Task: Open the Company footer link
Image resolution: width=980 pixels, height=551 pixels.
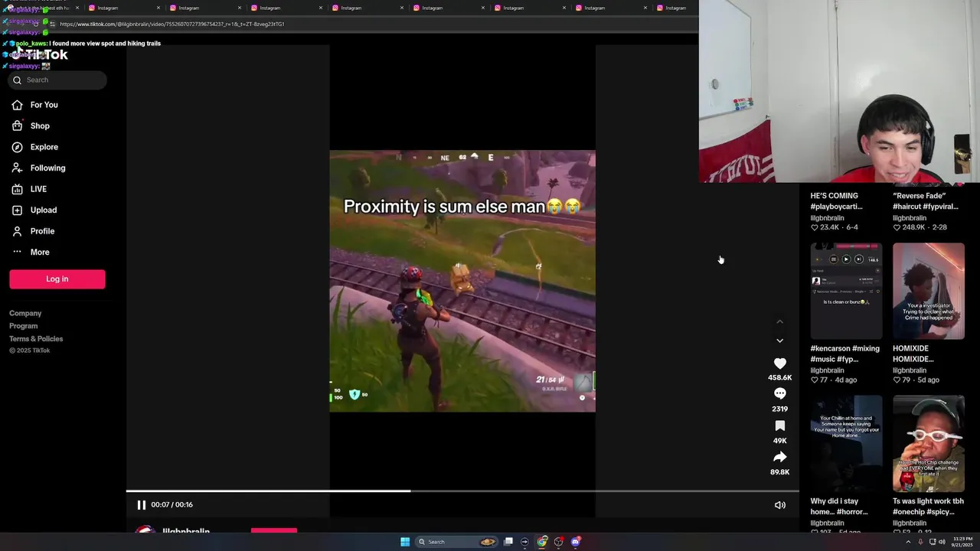Action: pyautogui.click(x=25, y=313)
